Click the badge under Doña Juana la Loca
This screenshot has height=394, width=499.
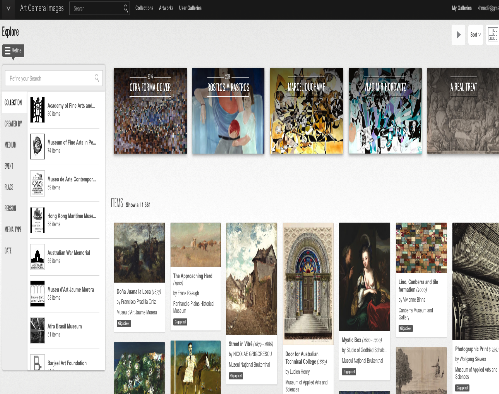(x=124, y=323)
